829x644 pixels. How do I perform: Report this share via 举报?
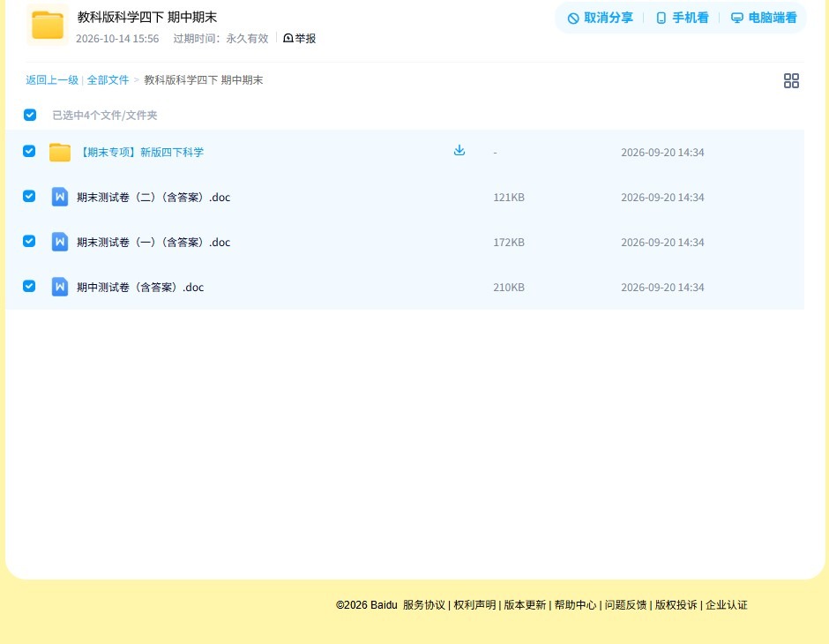300,38
